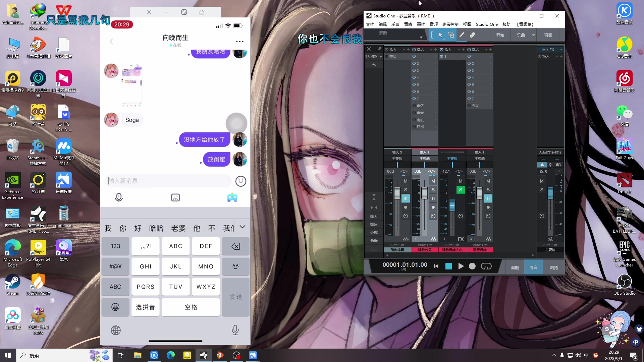Toggle monitor on channel 4 聊天混响
The image size is (644, 362).
click(x=488, y=198)
